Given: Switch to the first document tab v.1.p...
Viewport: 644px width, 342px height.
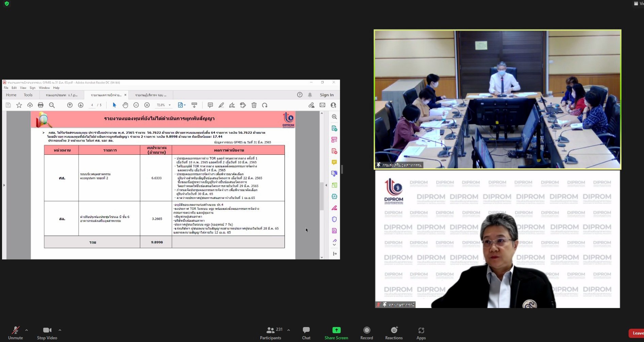Looking at the screenshot, I should 62,95.
